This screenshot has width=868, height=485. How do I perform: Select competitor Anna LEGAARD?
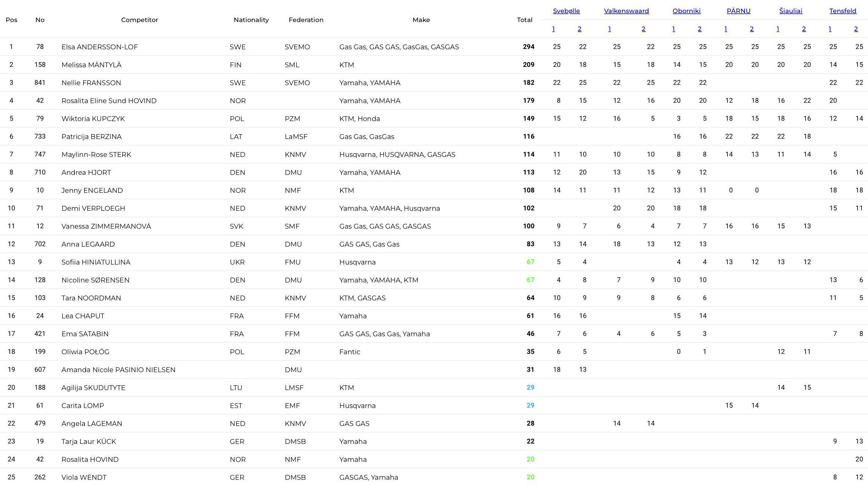tap(88, 244)
